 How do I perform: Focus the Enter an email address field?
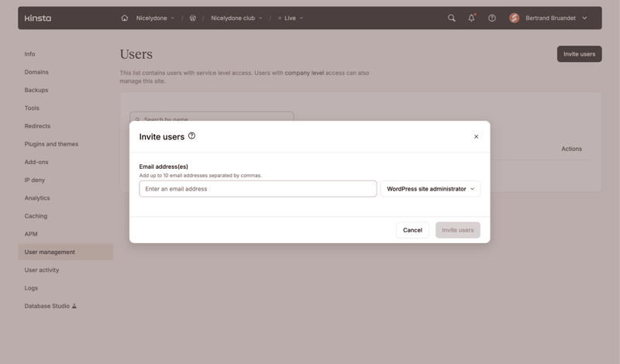pyautogui.click(x=258, y=189)
